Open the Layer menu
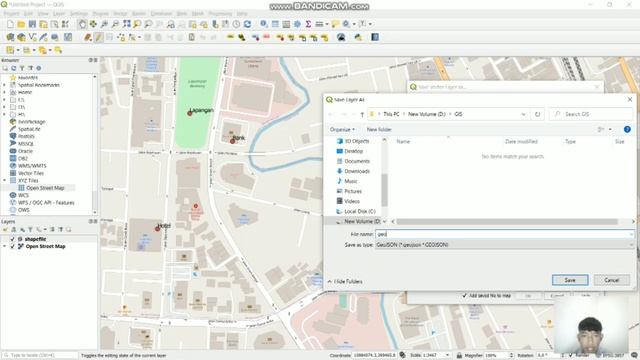Screen dimensions: 640x360 [59, 13]
